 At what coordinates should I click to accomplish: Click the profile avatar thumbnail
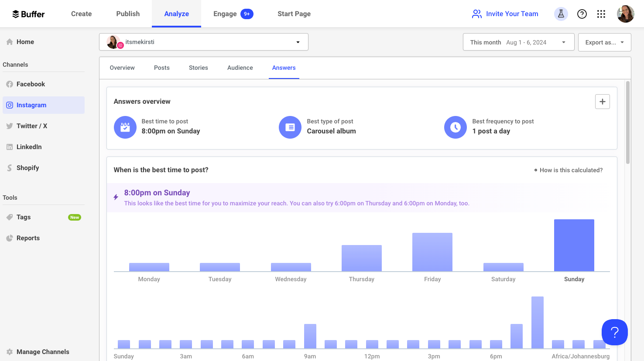pos(625,14)
